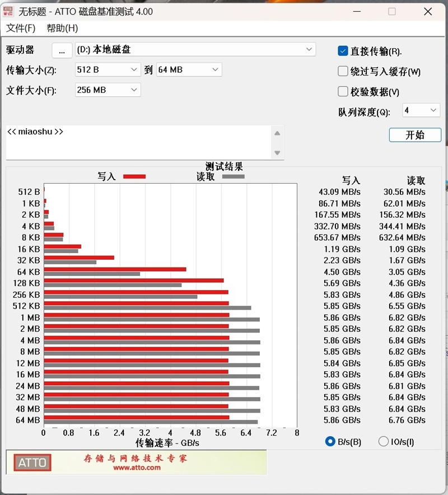Click the description box scroll up arrow

[277, 133]
